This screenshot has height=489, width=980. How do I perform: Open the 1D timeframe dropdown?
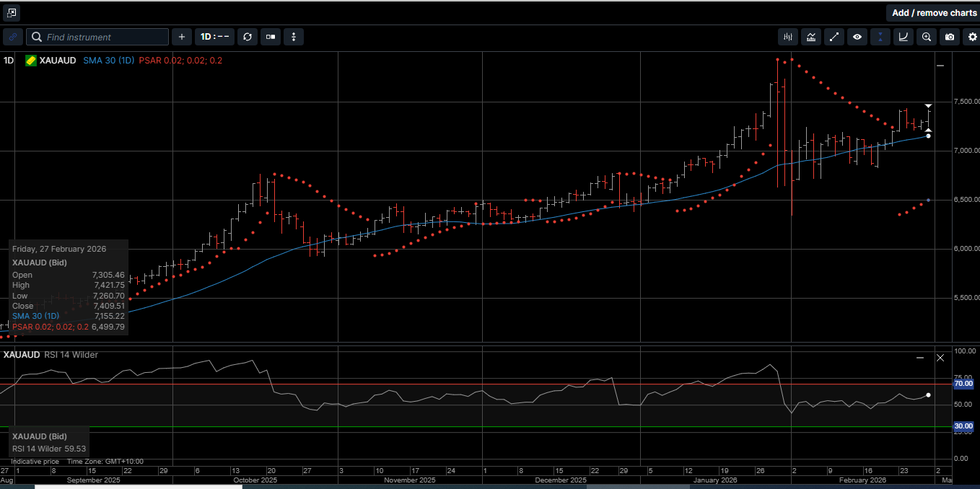214,37
